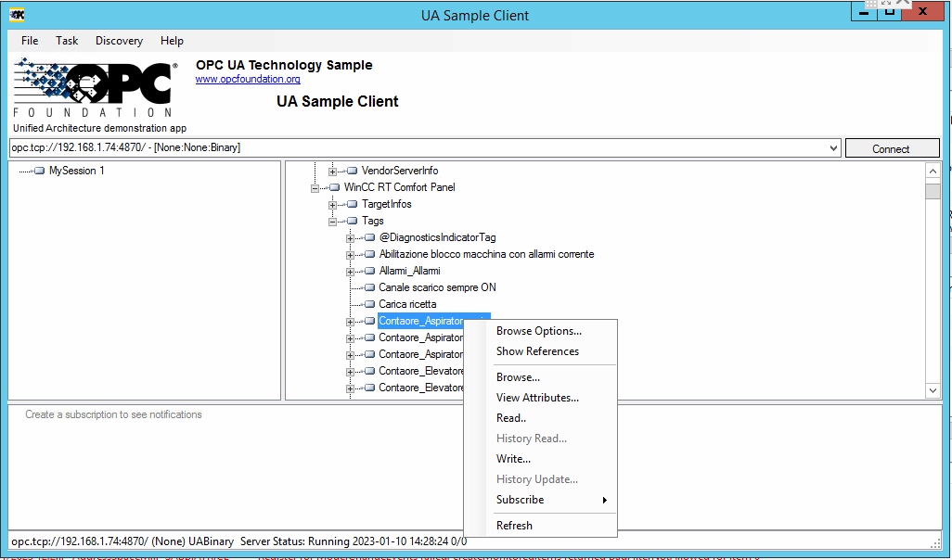Click the Carica ricetta tag icon

point(369,304)
